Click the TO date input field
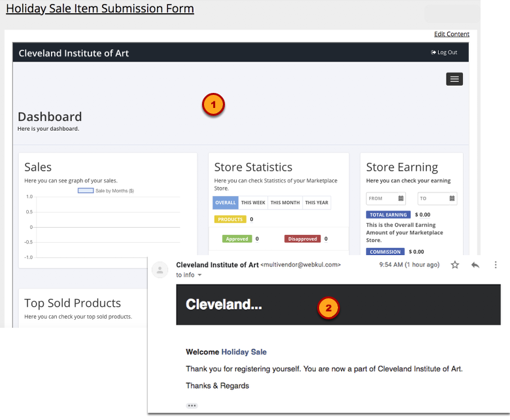 click(x=437, y=198)
